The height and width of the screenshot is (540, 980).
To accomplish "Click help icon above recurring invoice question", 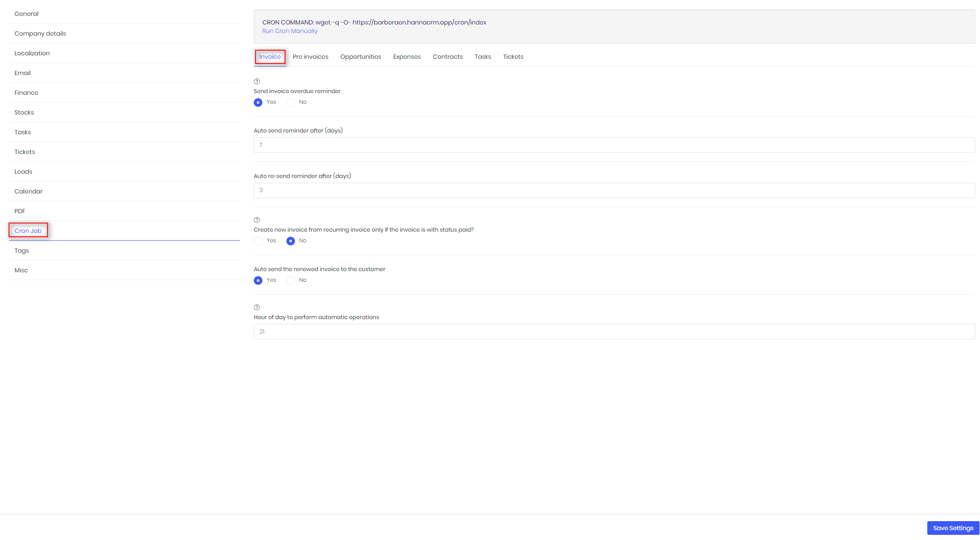I will click(257, 220).
